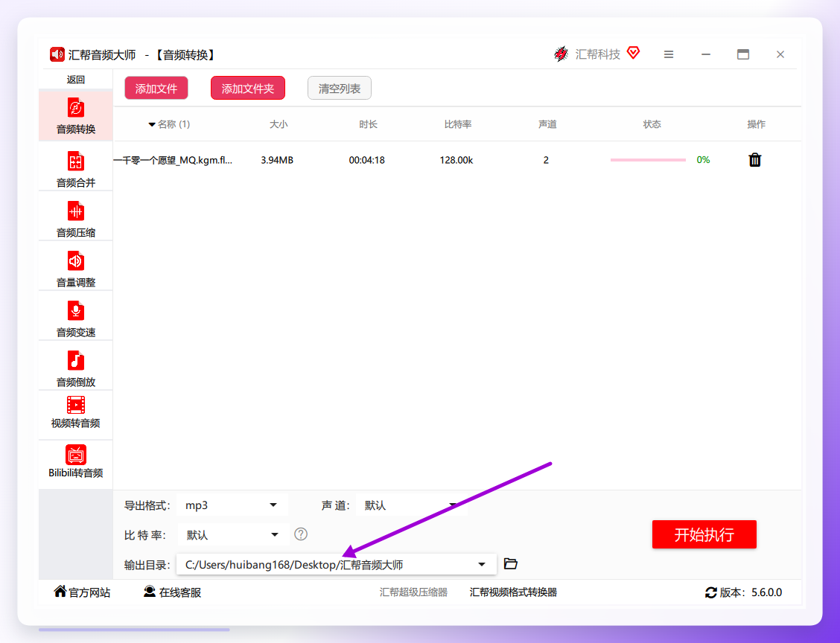Click the 状态 column header
Screen dimensions: 840x643
[652, 124]
